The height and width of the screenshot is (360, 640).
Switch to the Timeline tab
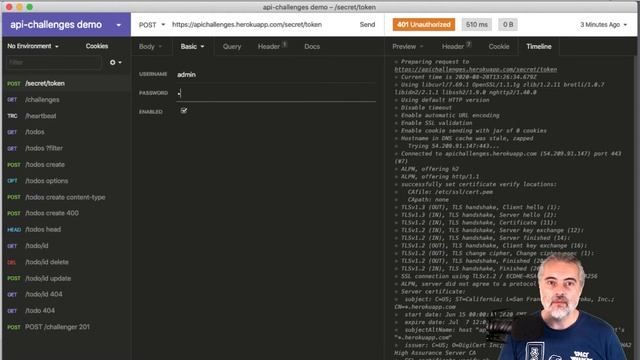539,47
